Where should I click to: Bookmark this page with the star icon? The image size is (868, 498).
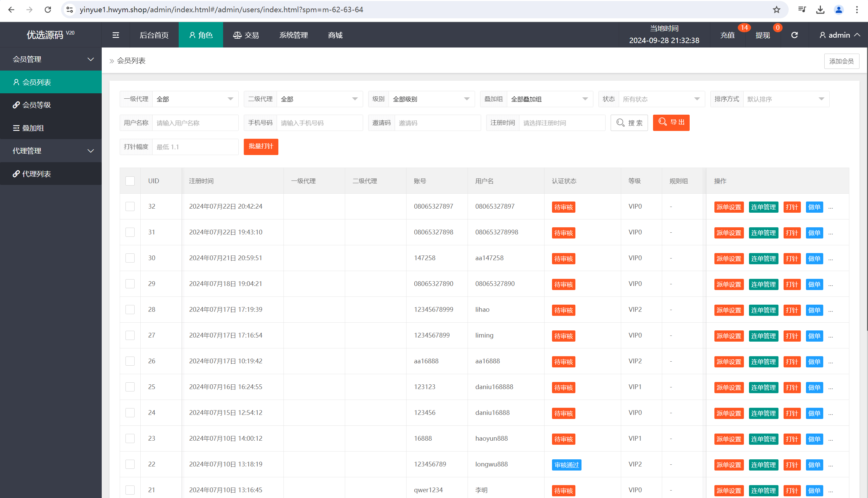point(776,9)
